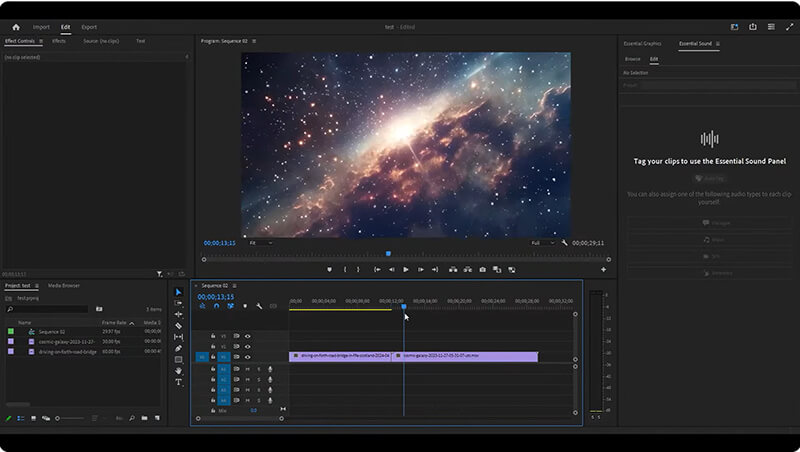This screenshot has height=452, width=800.
Task: Click the Mark In button
Action: point(345,269)
